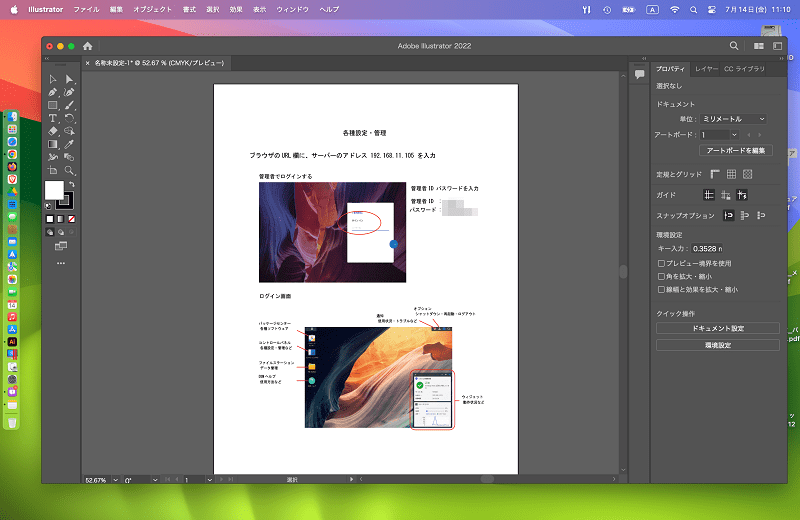The width and height of the screenshot is (800, 520).
Task: Open the 単位 ミリメートル dropdown
Action: coord(733,119)
